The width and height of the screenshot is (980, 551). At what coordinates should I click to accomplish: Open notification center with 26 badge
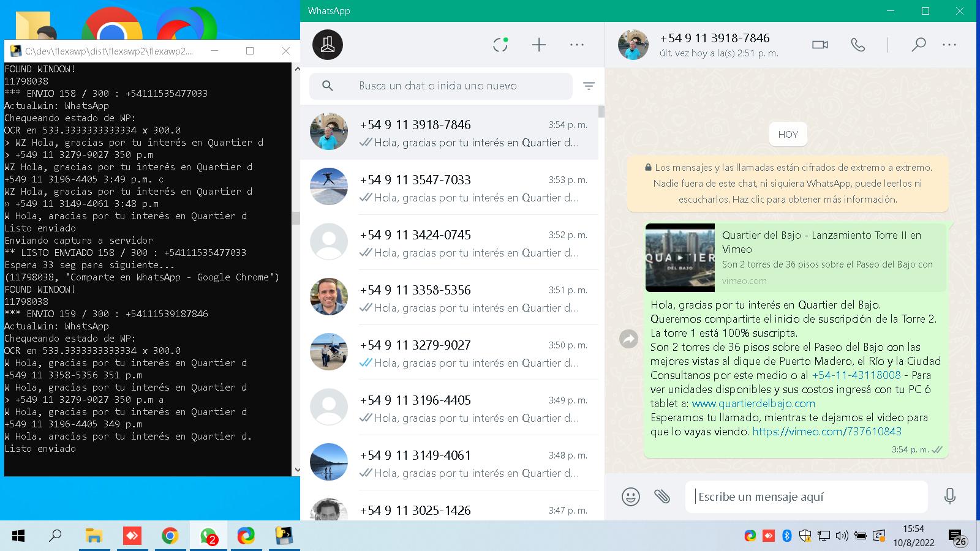click(957, 538)
